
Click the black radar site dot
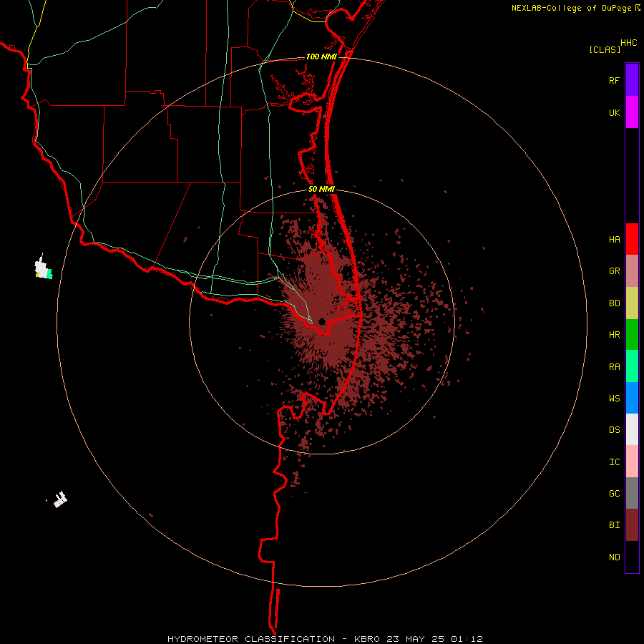point(322,321)
